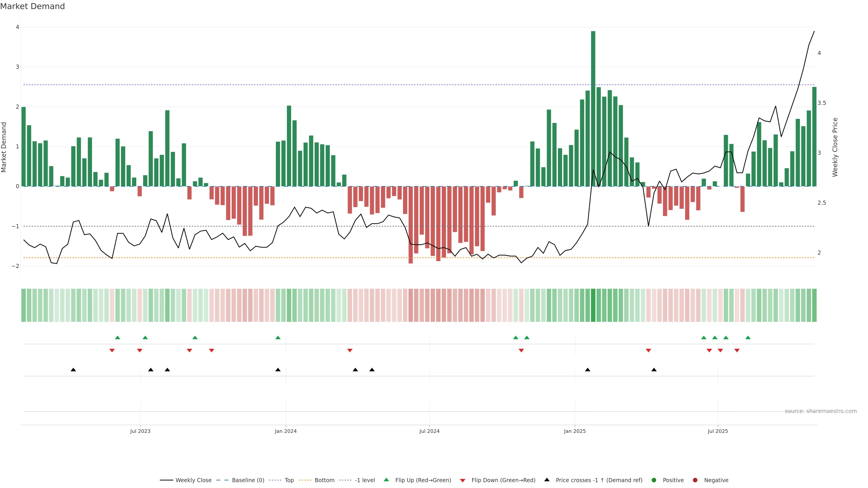Screen dimensions: 868x488
Task: Click the first black price-cross triangle marker
Action: pos(73,370)
